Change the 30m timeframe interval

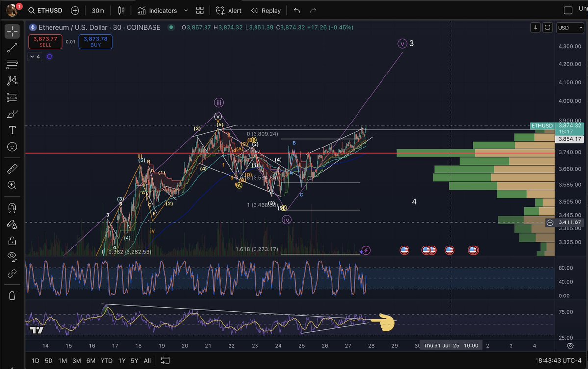(98, 10)
